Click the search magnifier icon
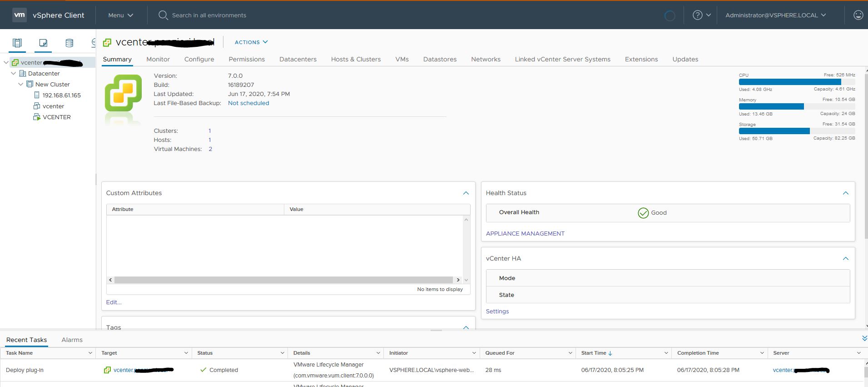Image resolution: width=868 pixels, height=387 pixels. [x=163, y=15]
